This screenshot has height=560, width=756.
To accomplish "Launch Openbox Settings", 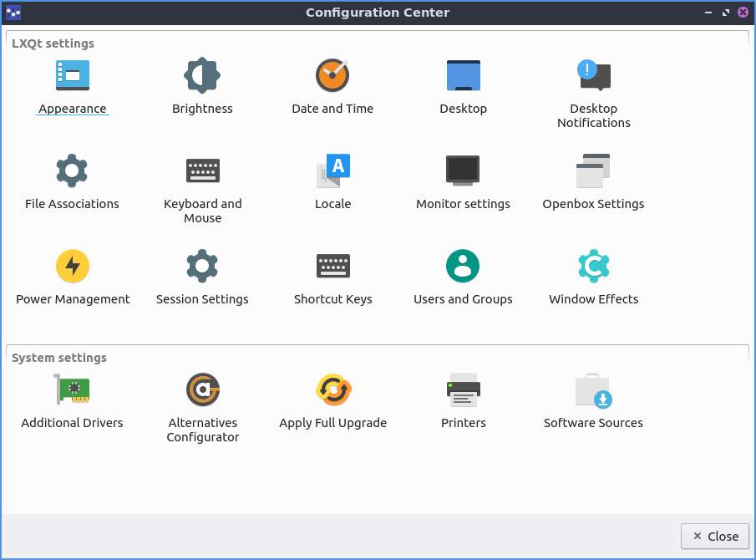I will click(593, 171).
